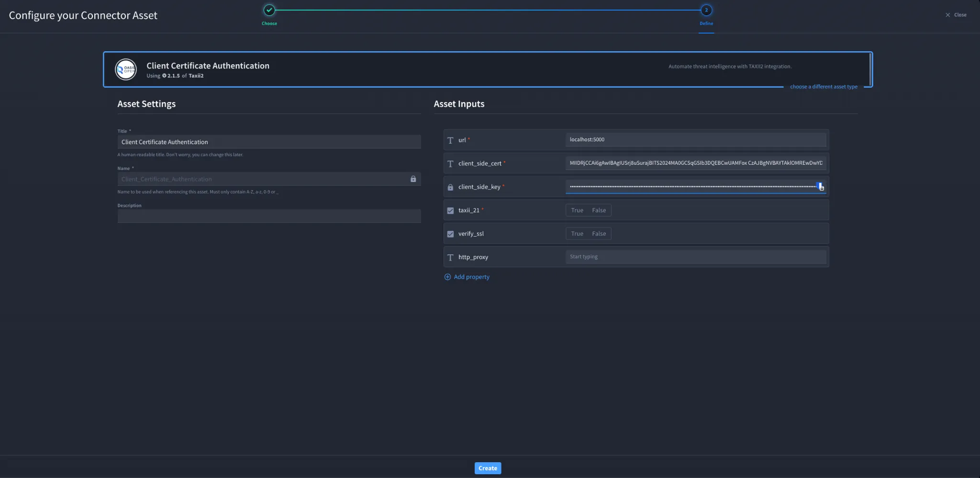Click the OASIS Open logo icon

(x=126, y=69)
